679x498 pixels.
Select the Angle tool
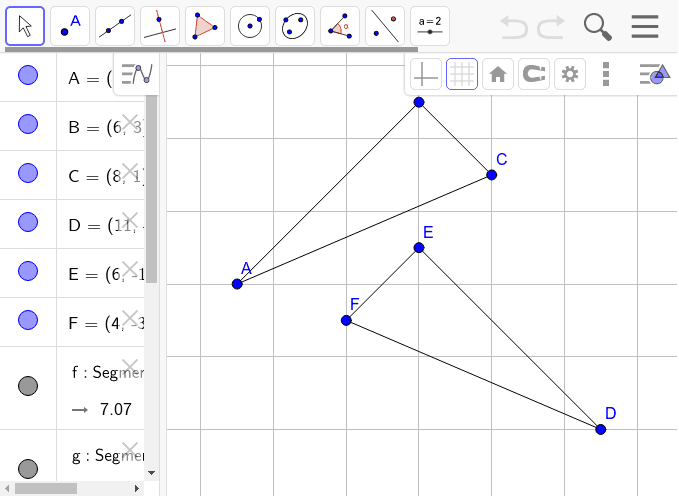point(340,26)
